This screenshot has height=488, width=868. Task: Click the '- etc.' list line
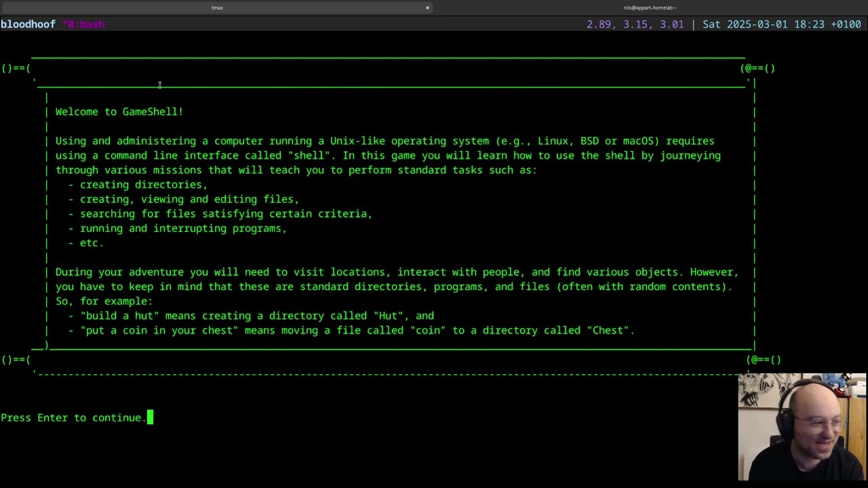point(86,243)
